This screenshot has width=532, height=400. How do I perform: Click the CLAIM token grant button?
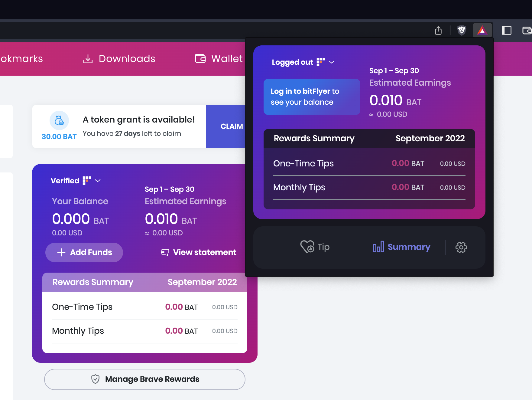click(x=226, y=126)
